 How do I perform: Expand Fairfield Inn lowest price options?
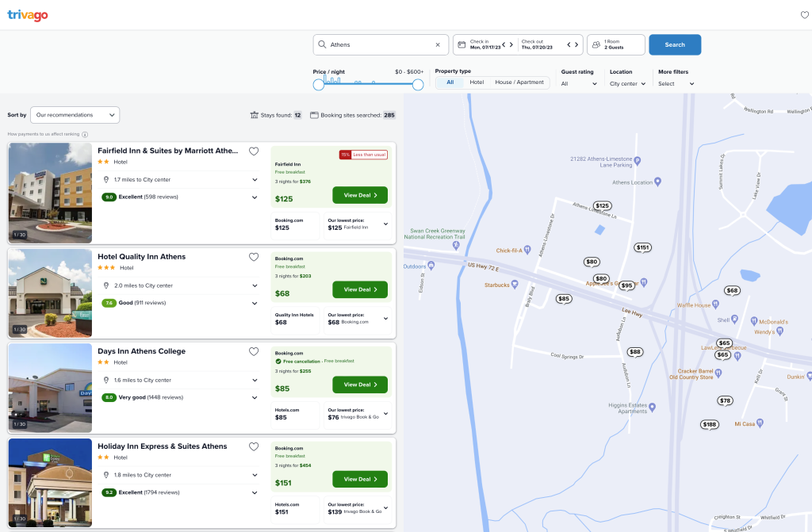pos(358,225)
